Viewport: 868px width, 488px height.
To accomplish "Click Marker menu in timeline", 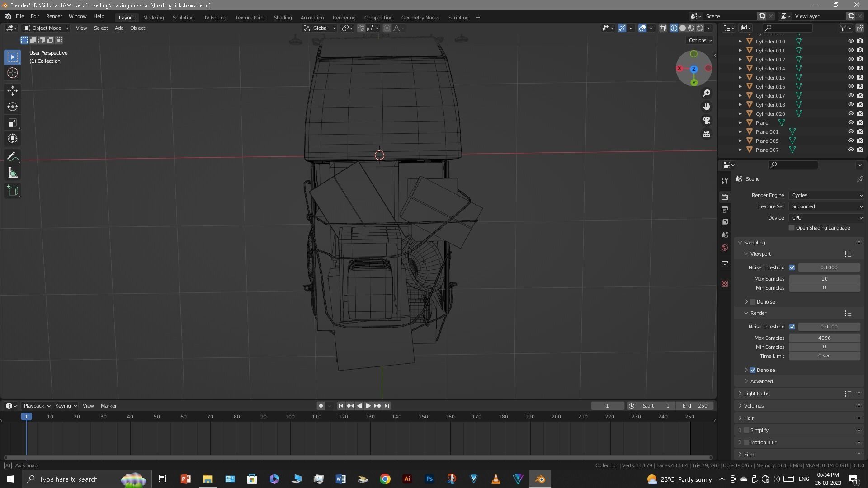I will tap(108, 406).
